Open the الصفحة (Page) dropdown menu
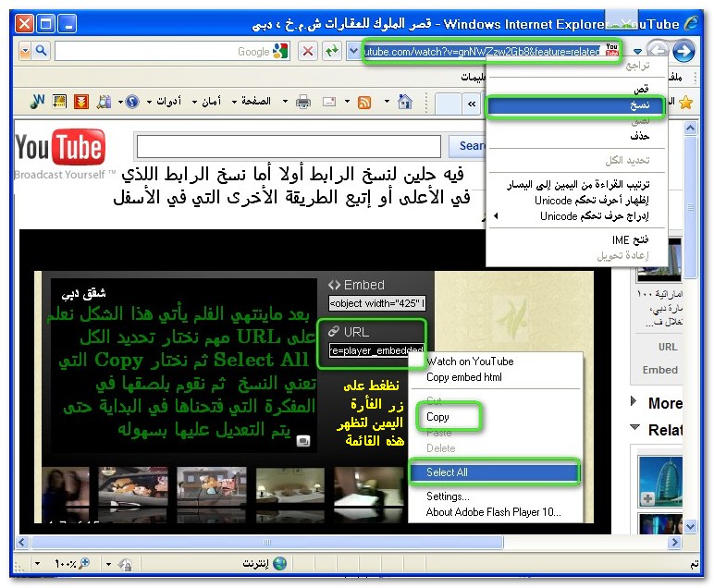Image resolution: width=714 pixels, height=588 pixels. click(252, 101)
